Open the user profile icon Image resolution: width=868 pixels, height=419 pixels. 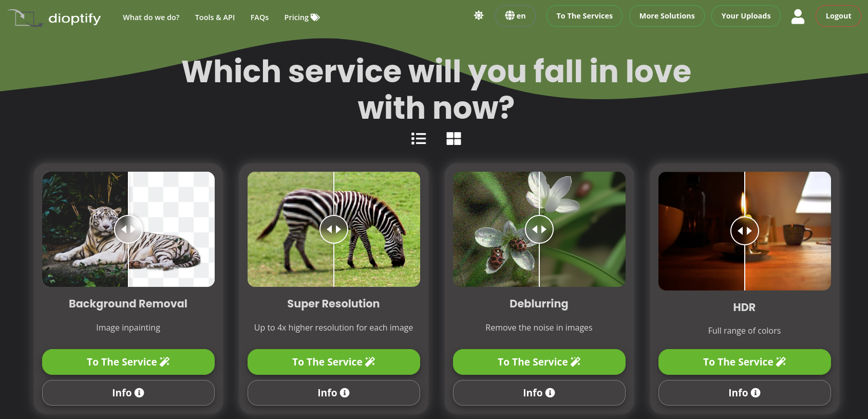(x=798, y=16)
